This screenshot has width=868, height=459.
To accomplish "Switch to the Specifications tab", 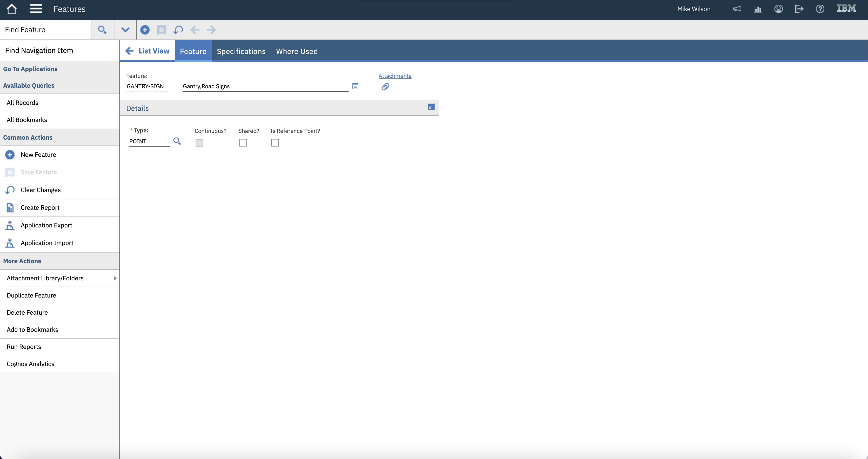I will (241, 51).
